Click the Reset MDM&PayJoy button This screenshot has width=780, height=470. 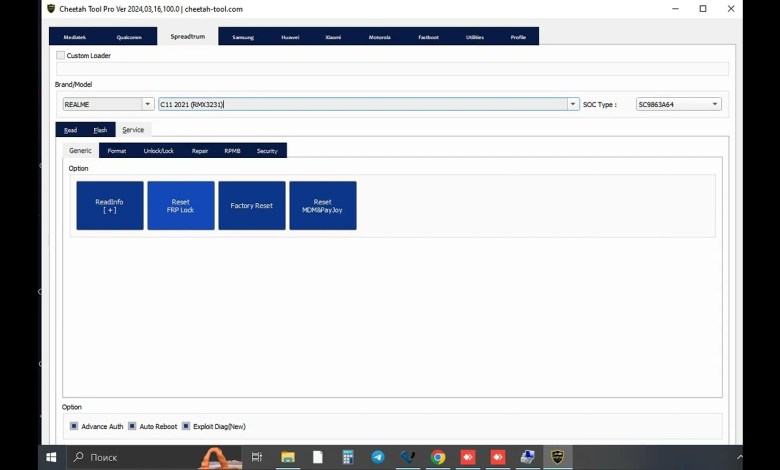[x=323, y=205]
